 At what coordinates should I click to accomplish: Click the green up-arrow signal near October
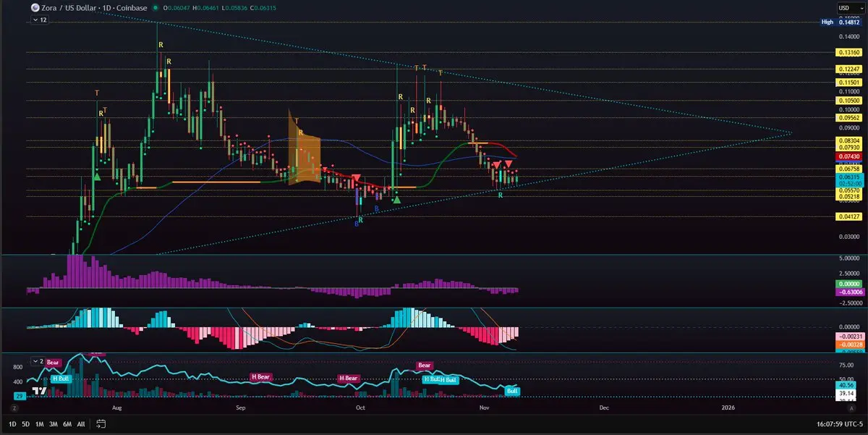coord(396,198)
